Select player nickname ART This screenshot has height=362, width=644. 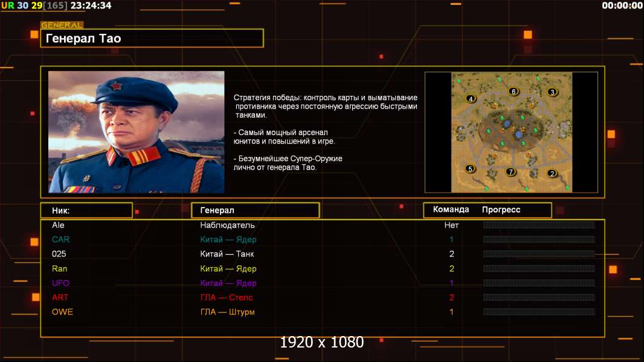[x=60, y=297]
